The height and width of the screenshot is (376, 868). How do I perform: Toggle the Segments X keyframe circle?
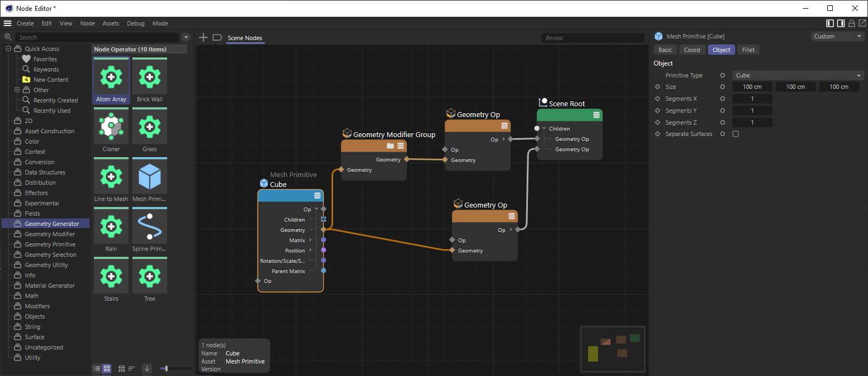(722, 99)
